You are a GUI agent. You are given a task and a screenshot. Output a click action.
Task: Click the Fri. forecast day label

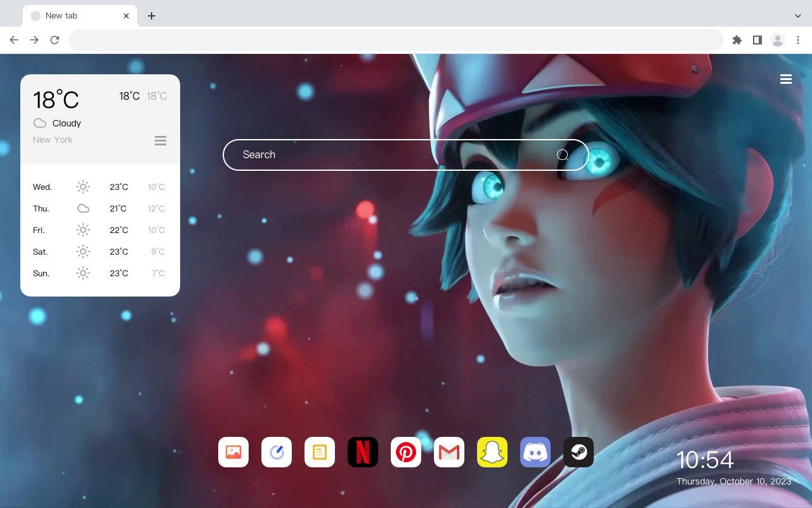[39, 230]
